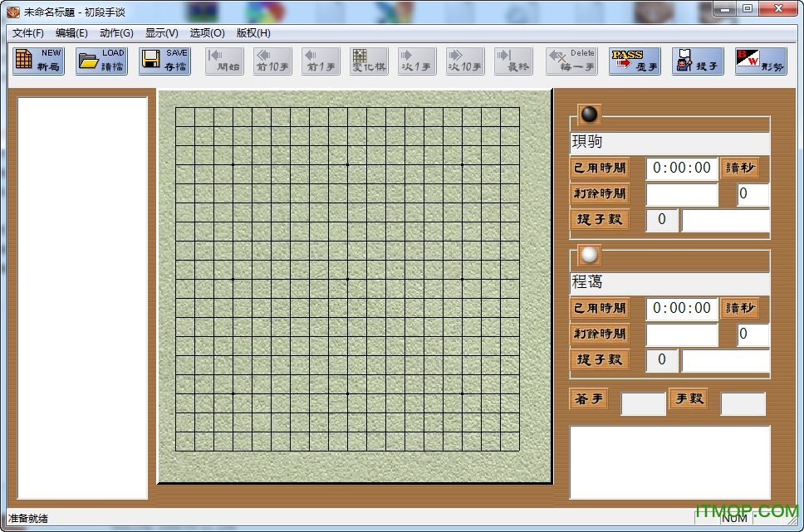Viewport: 804px width, 532px height.
Task: Click black player's elapsed time field
Action: click(x=682, y=168)
